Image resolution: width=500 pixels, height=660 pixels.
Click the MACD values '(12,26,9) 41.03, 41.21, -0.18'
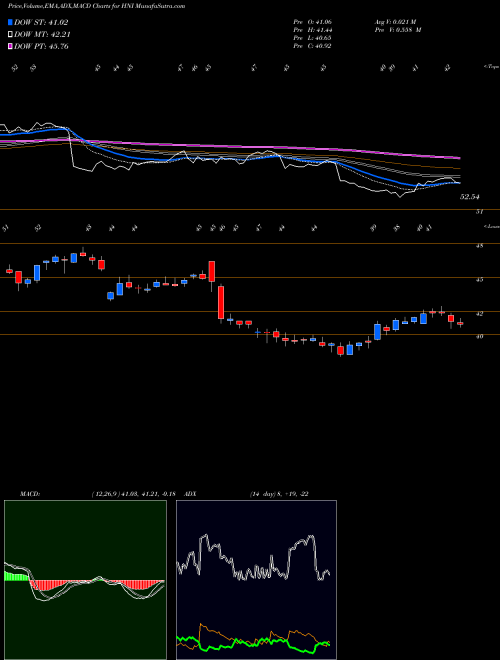(136, 494)
